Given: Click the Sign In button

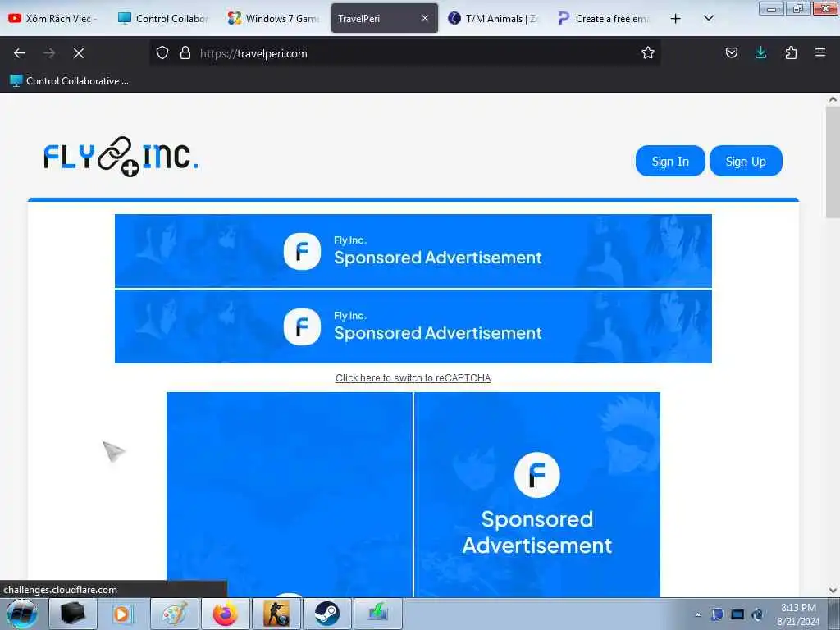Looking at the screenshot, I should pos(670,161).
